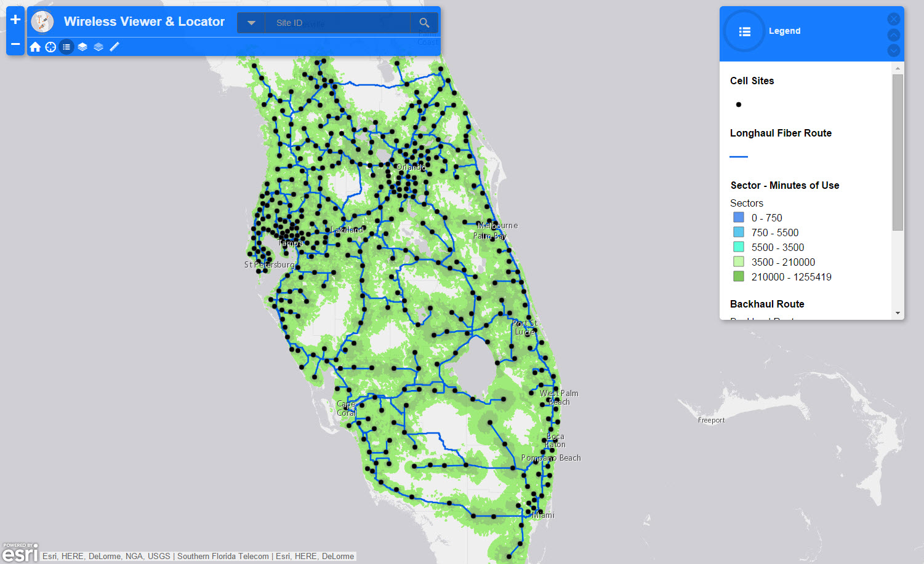
Task: Click the Palm Bay map label
Action: [490, 236]
